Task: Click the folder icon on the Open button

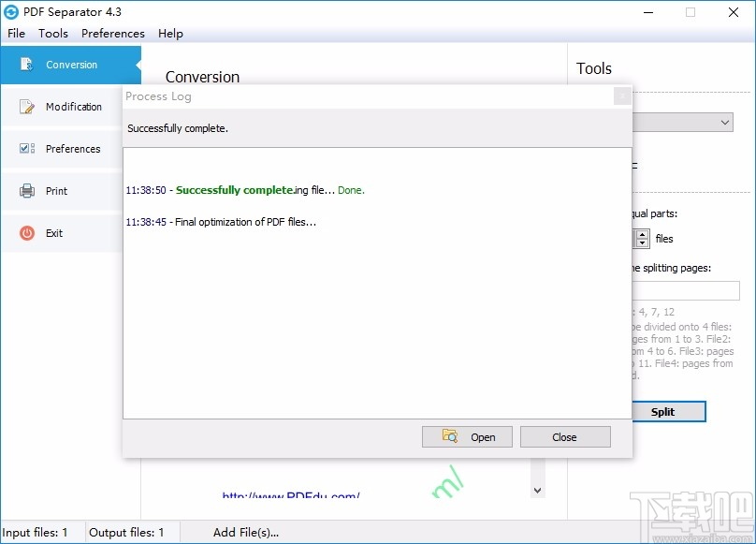Action: tap(449, 436)
